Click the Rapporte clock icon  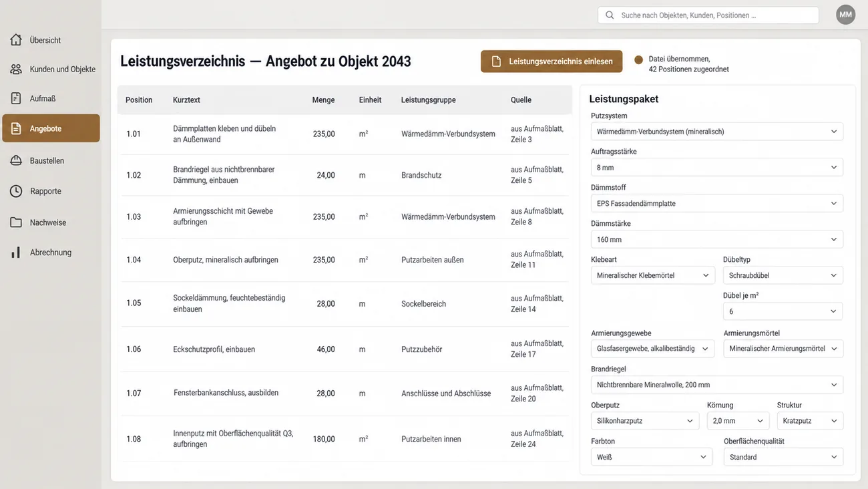pos(16,191)
